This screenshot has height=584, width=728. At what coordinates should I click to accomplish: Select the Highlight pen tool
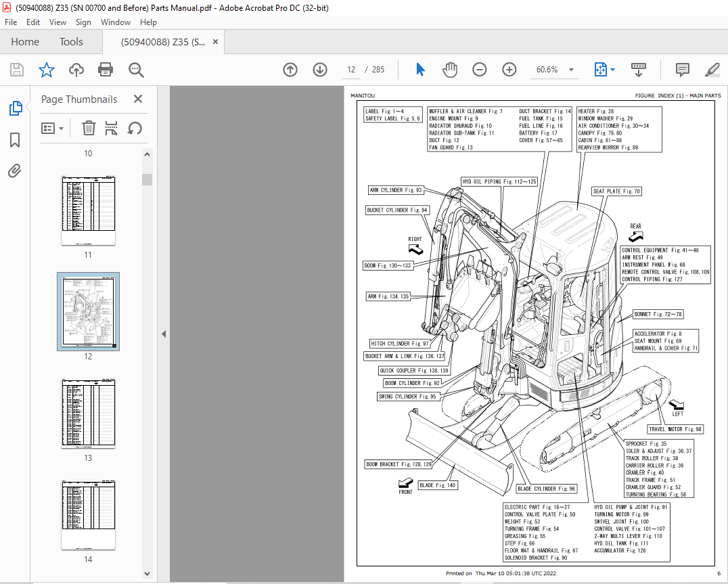pos(712,70)
